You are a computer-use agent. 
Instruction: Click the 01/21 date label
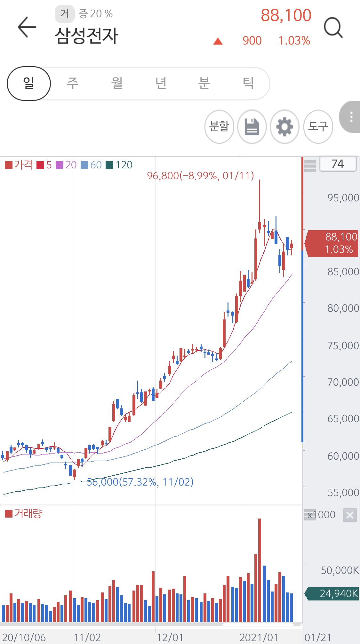coord(318,638)
